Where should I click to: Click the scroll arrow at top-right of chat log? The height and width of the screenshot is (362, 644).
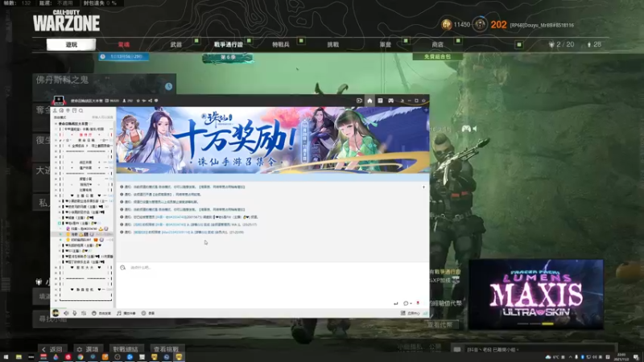point(424,187)
